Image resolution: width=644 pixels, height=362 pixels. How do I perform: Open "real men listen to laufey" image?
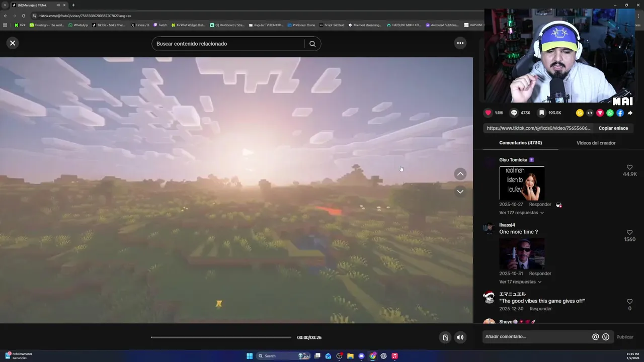point(522,183)
